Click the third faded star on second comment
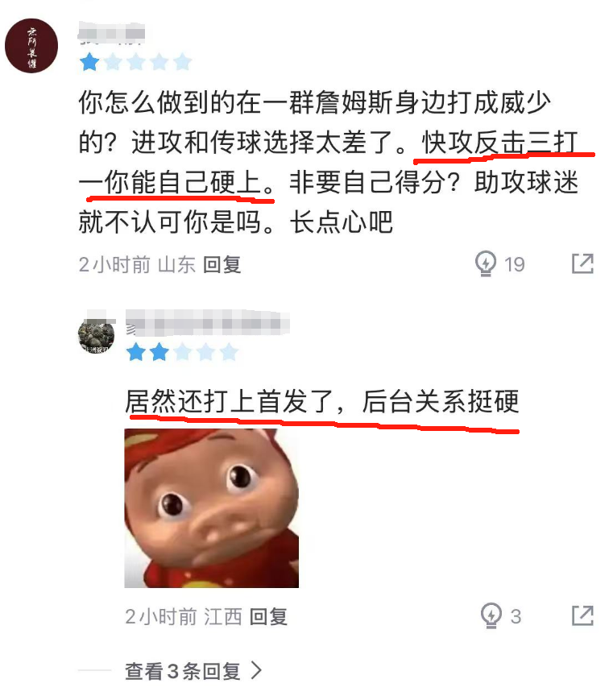The width and height of the screenshot is (613, 700). click(183, 352)
